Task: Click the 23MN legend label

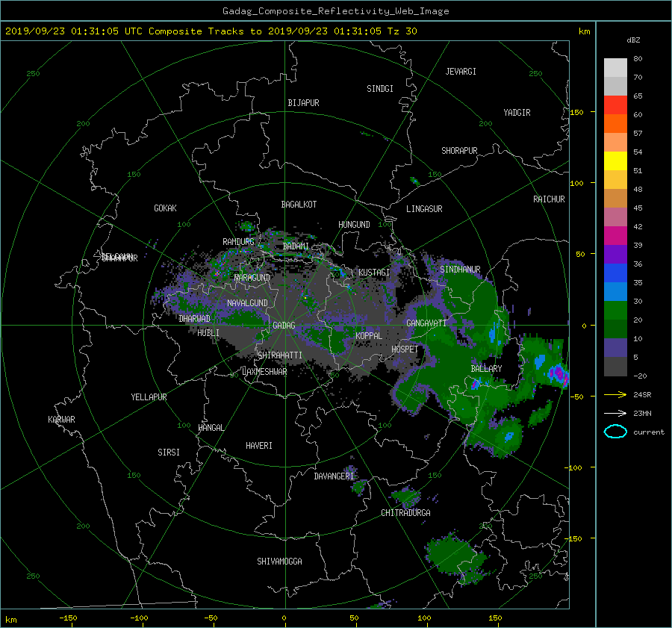Action: tap(642, 413)
